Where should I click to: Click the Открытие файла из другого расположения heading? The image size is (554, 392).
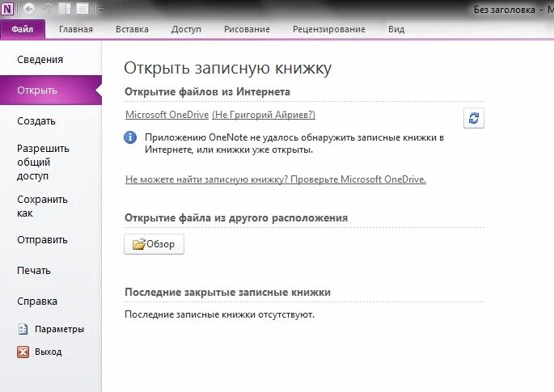click(x=236, y=218)
